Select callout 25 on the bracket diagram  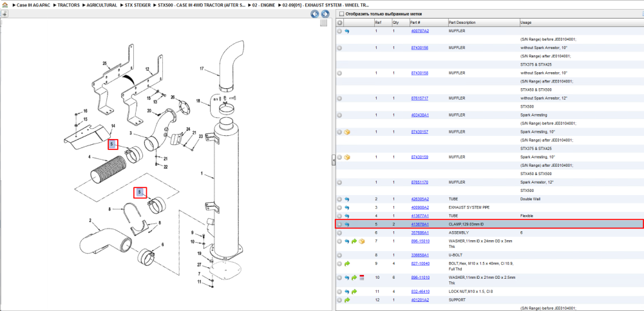(105, 63)
